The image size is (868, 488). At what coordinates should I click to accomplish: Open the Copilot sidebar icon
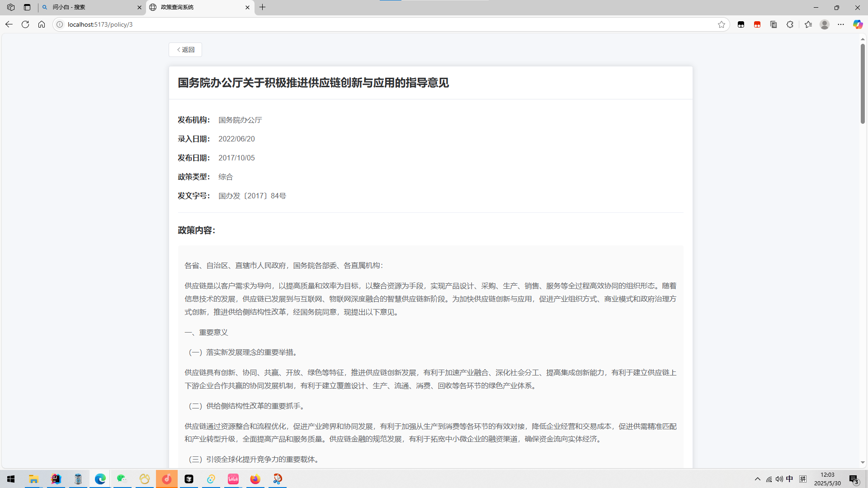pos(858,24)
